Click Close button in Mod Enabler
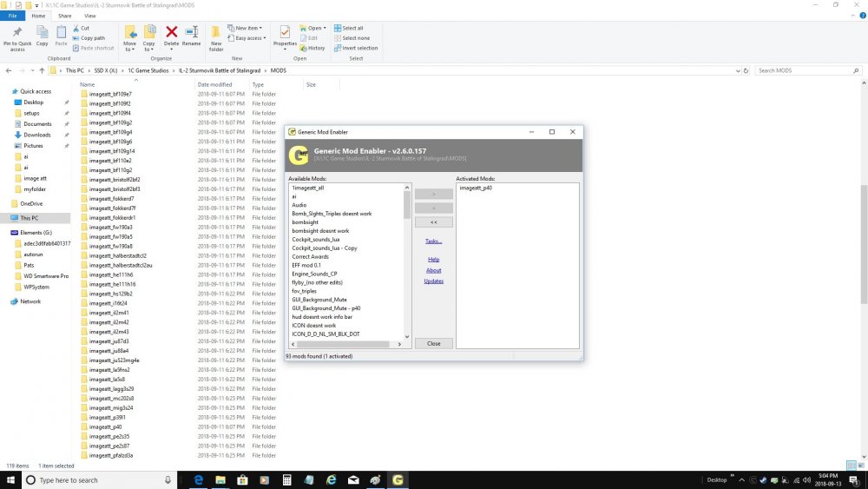 pos(433,343)
